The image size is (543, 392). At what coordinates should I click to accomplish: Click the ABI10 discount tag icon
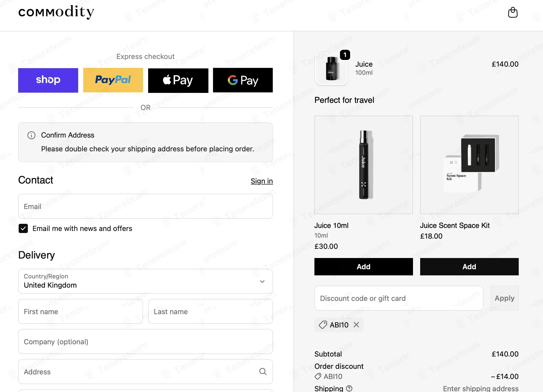pos(323,325)
